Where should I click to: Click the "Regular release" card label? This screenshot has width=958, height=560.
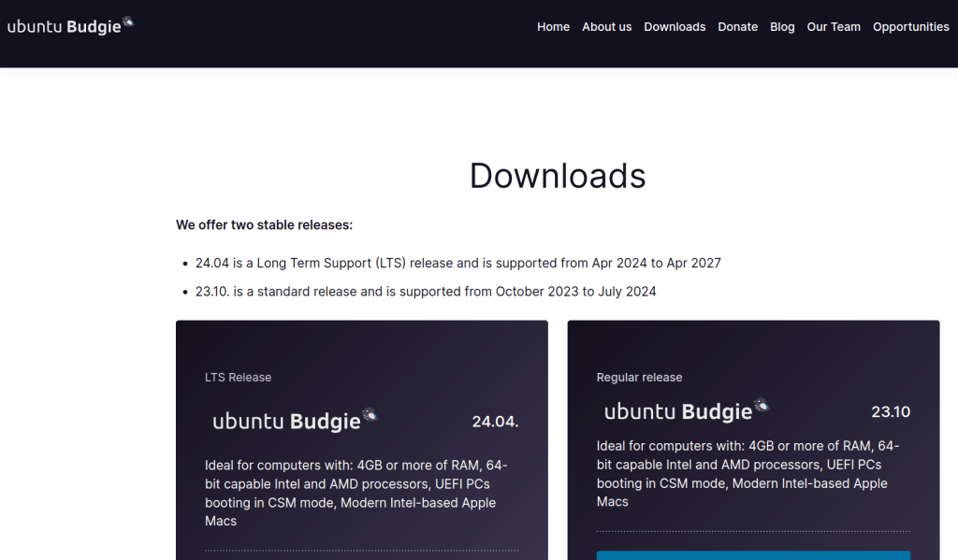click(x=639, y=378)
